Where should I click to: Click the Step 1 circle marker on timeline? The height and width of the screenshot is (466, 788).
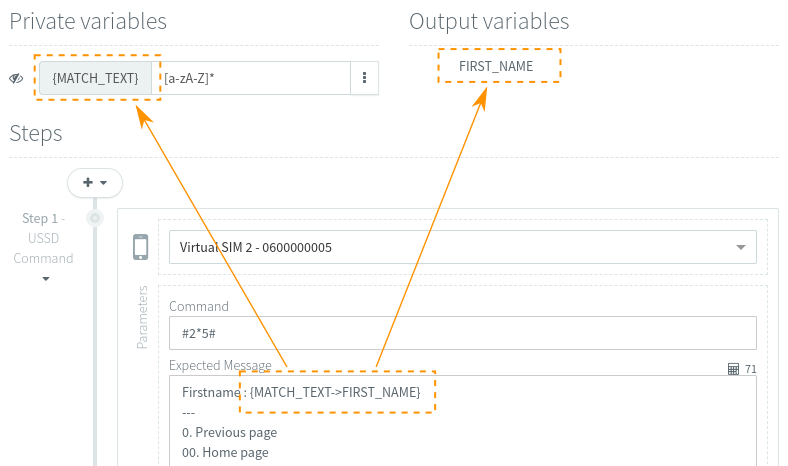[95, 218]
